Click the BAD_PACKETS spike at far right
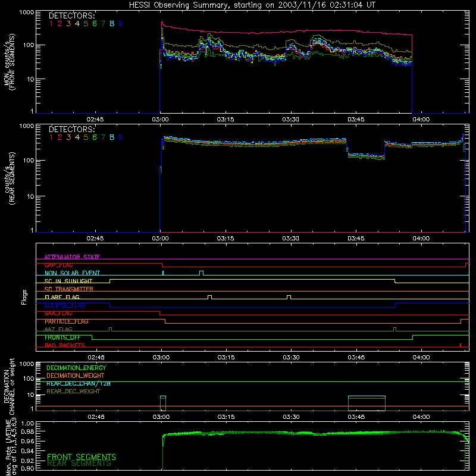 (x=461, y=345)
